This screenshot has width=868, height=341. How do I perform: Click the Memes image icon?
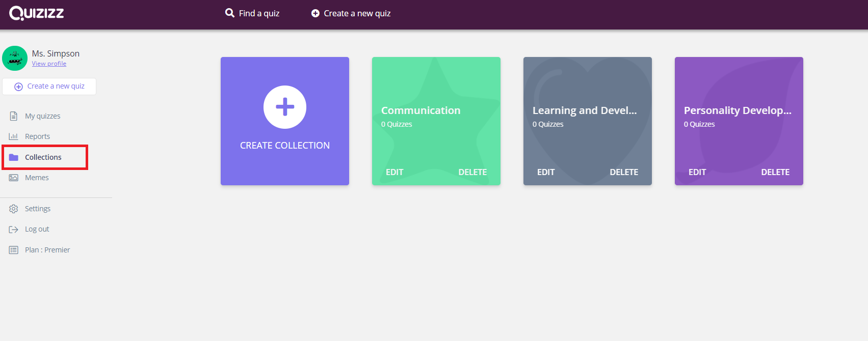[14, 178]
